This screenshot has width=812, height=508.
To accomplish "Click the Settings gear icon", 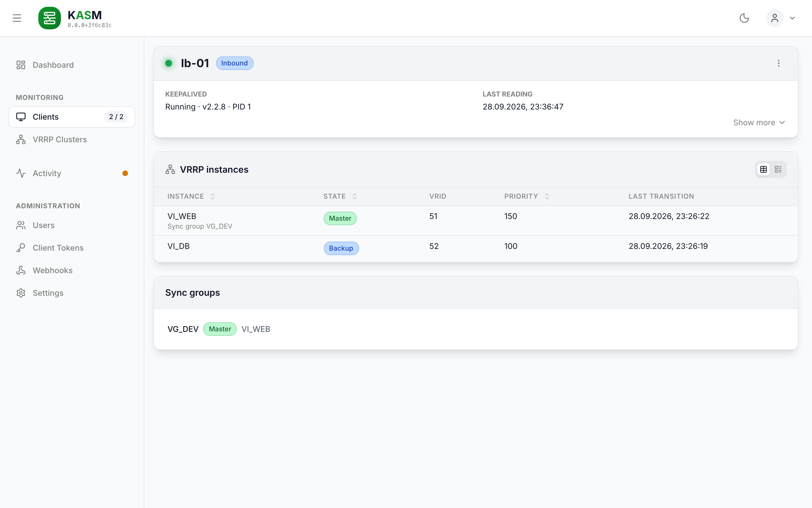I will pos(21,293).
